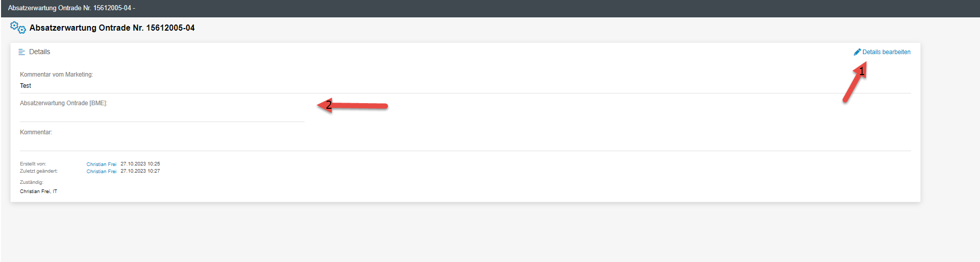The image size is (980, 262).
Task: Click the creation timestamp 27.10.2023 10:25
Action: (x=140, y=164)
